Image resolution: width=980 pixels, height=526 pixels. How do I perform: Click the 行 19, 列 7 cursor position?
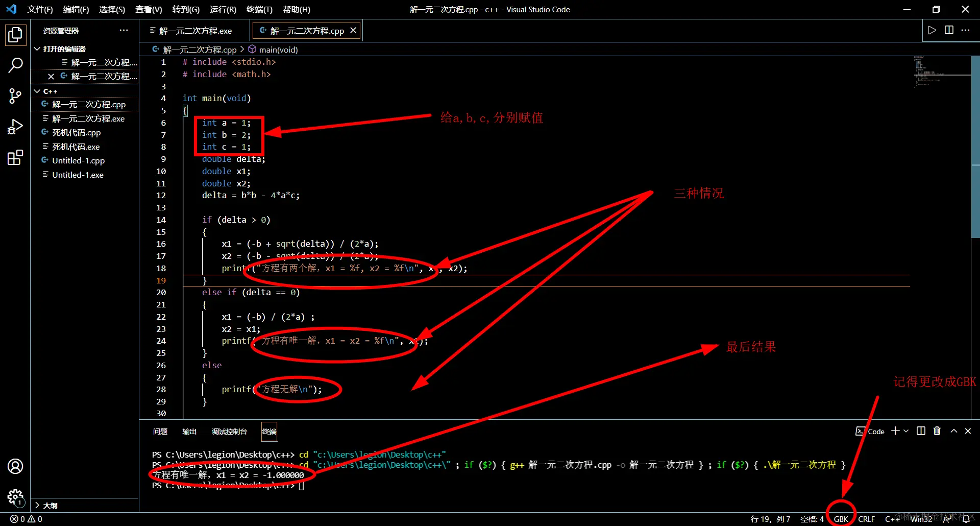point(770,519)
